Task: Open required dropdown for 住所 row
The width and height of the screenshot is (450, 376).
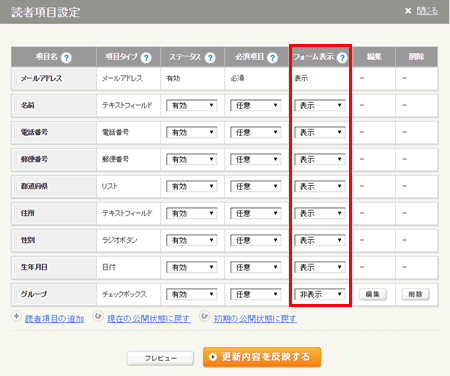Action: (256, 213)
